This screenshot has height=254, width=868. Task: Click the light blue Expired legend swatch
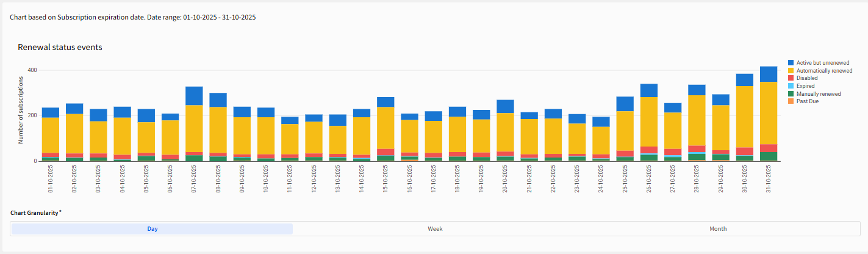pos(791,86)
